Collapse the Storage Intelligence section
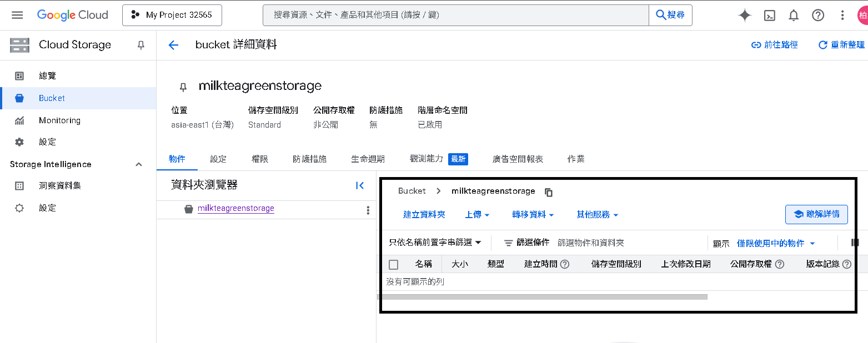 pyautogui.click(x=139, y=164)
